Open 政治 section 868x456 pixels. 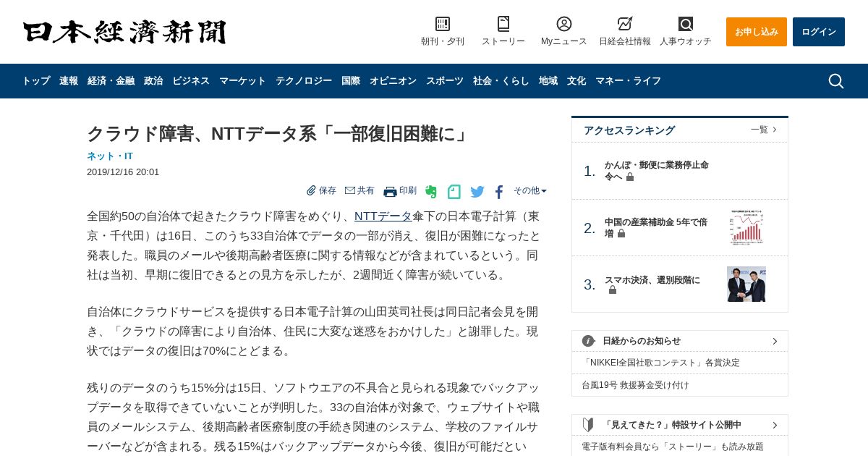[x=153, y=81]
